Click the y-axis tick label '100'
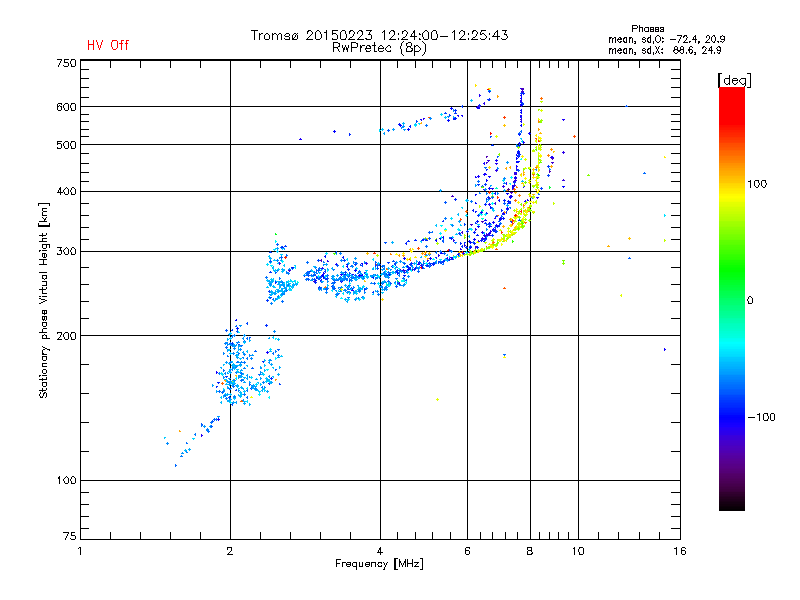The width and height of the screenshot is (800, 600). (x=66, y=480)
